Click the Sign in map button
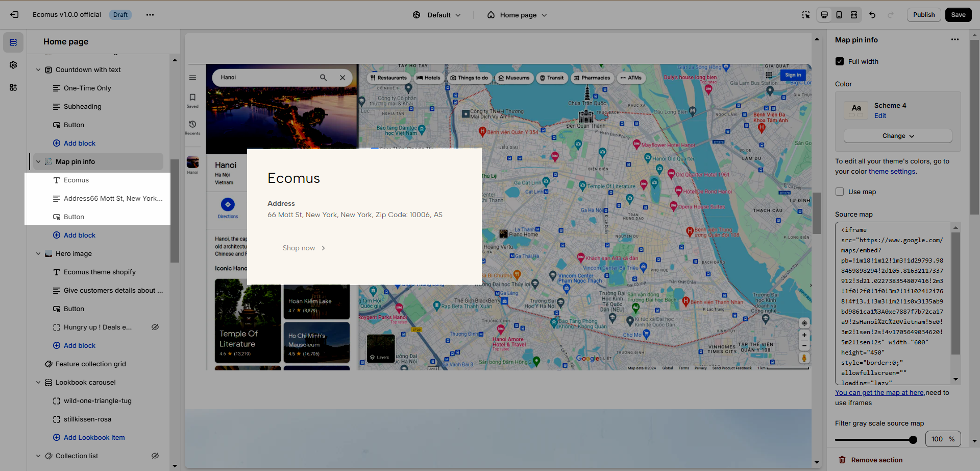 [x=793, y=75]
